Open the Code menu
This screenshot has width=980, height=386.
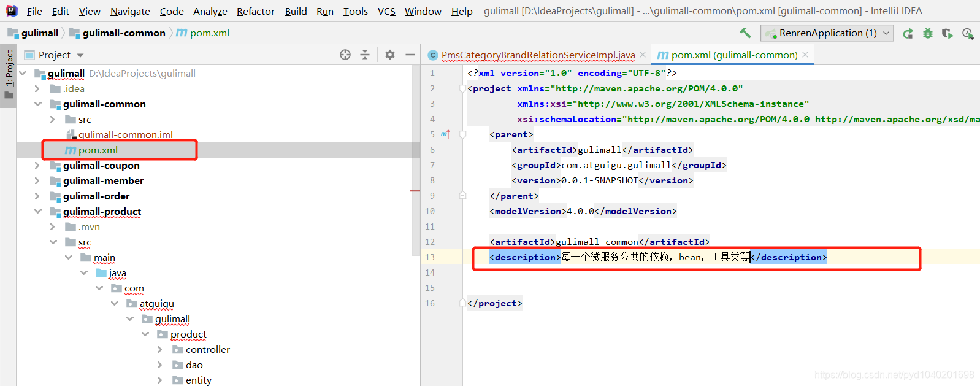pyautogui.click(x=172, y=11)
